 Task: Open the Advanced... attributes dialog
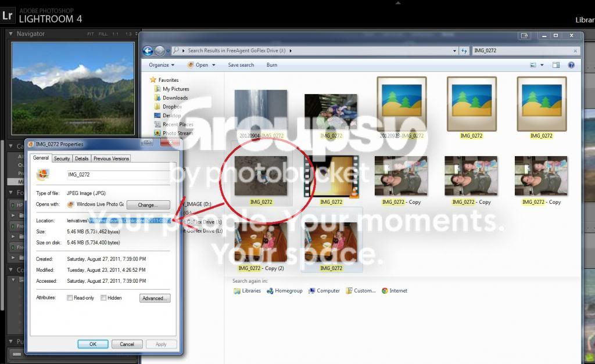pos(155,298)
